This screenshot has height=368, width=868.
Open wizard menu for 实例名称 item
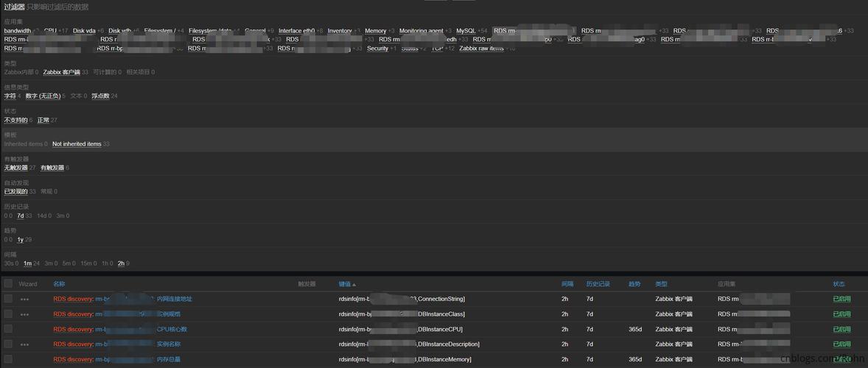click(x=24, y=344)
